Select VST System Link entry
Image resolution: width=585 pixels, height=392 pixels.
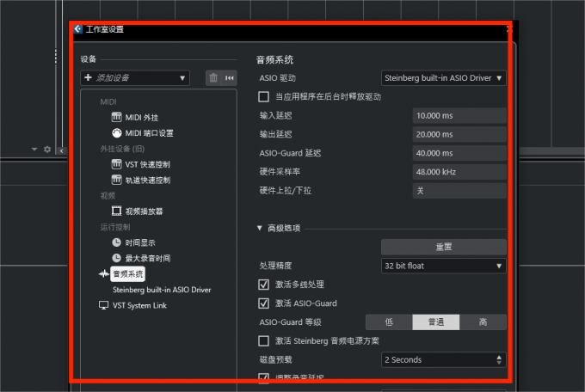point(139,305)
